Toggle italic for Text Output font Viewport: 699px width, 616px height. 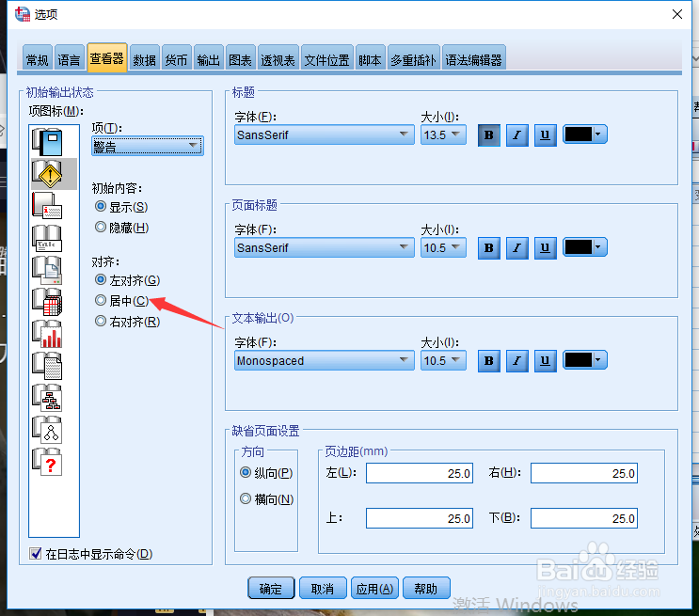coord(517,360)
